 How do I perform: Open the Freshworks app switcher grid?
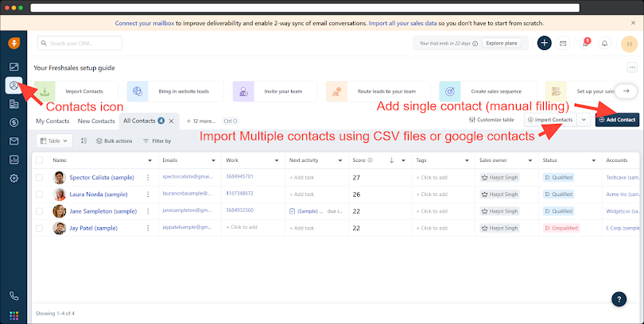click(14, 315)
